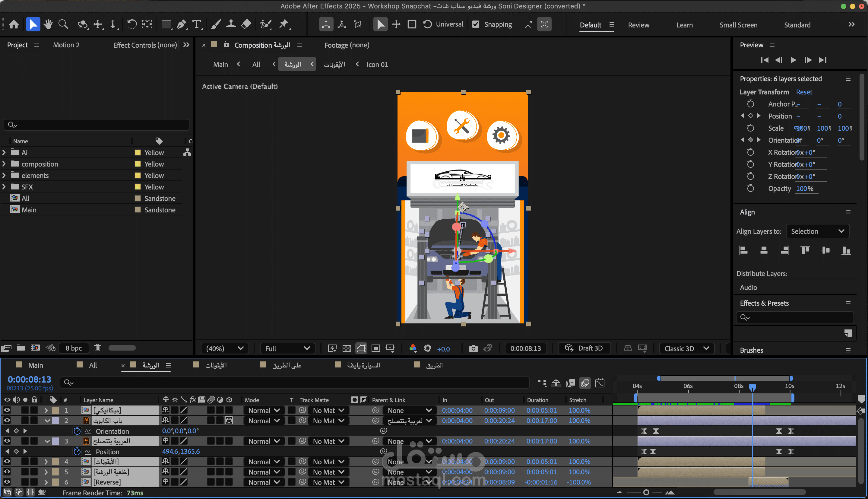Click label color swatch of layer 2
This screenshot has width=868, height=499.
click(x=55, y=421)
